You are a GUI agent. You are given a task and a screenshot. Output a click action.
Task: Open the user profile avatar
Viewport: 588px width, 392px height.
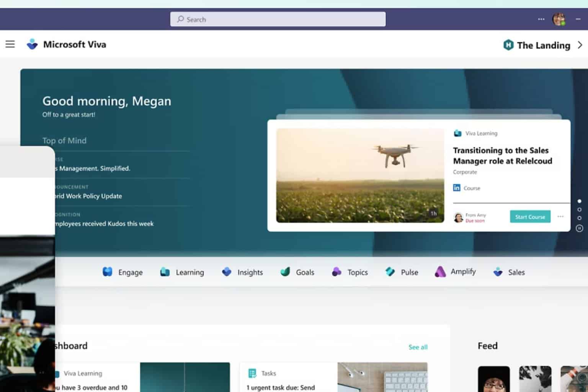click(559, 19)
